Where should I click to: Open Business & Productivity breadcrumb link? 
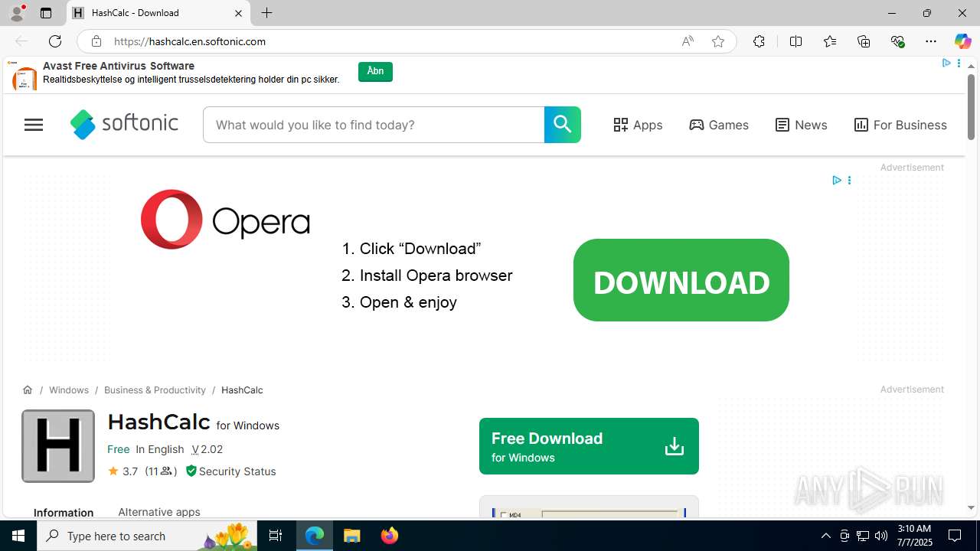[x=155, y=390]
